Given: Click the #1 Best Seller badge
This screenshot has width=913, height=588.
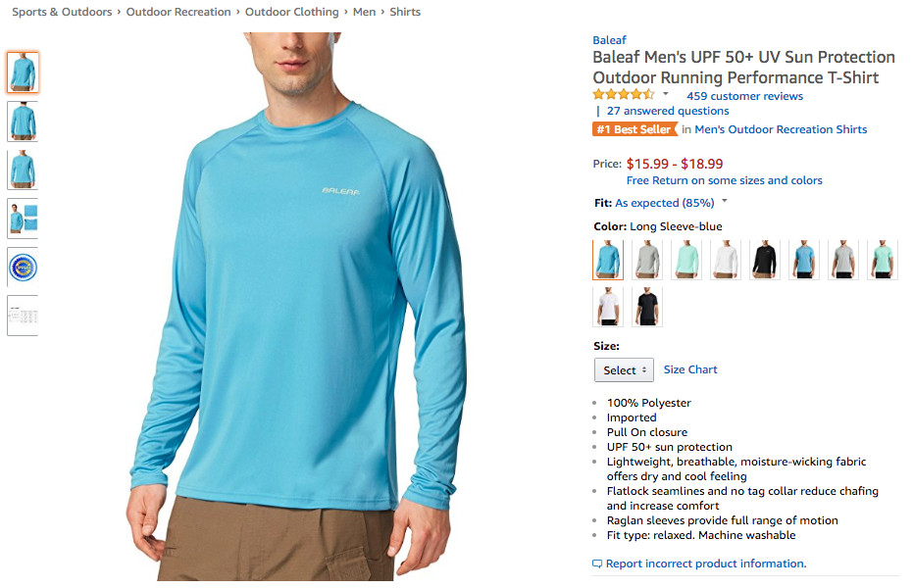Looking at the screenshot, I should 634,129.
